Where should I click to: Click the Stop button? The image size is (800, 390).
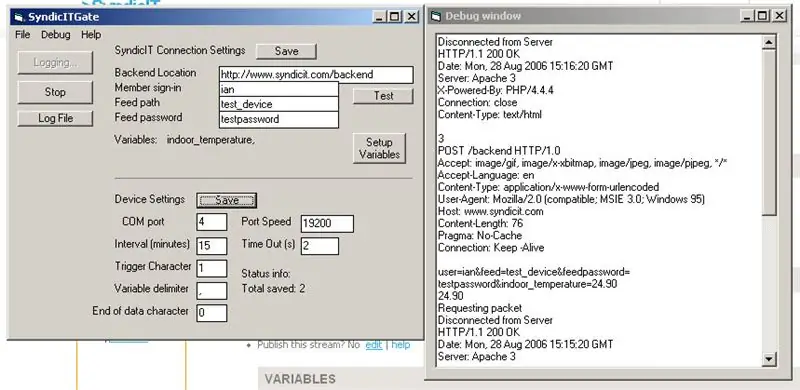click(x=55, y=92)
